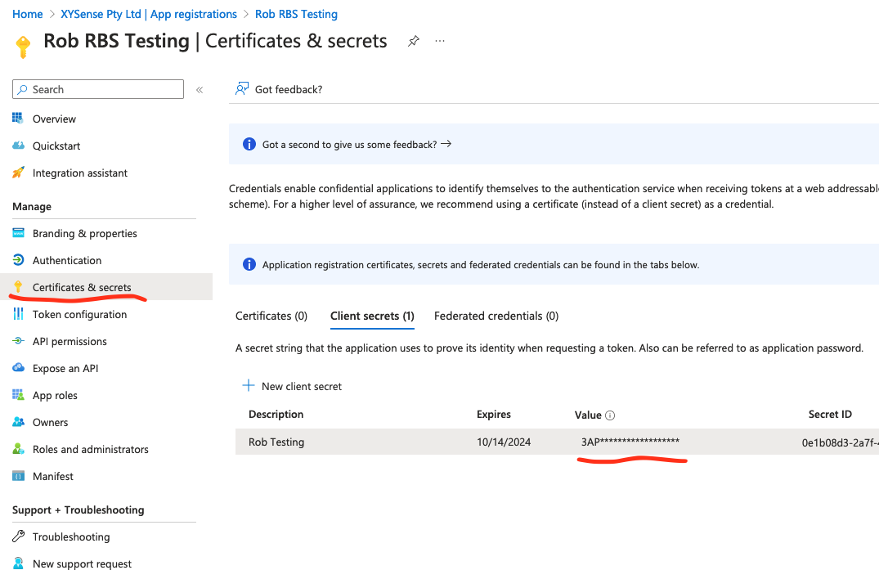This screenshot has height=588, width=879.
Task: Go to Home breadcrumb
Action: tap(28, 14)
